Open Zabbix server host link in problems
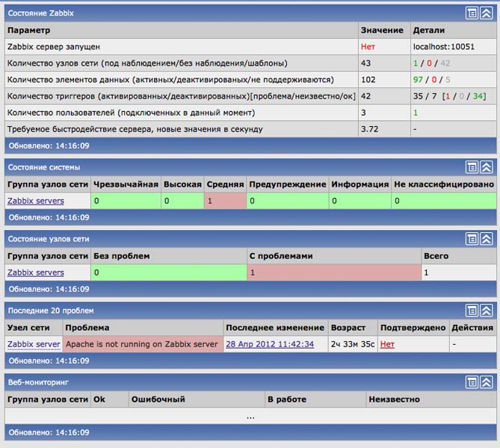Screen dimensions: 500x448 click(x=34, y=344)
